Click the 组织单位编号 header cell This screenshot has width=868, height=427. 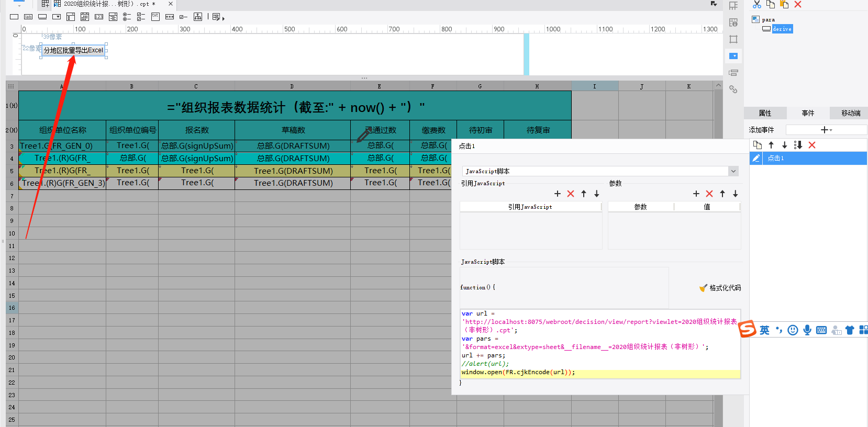click(132, 130)
